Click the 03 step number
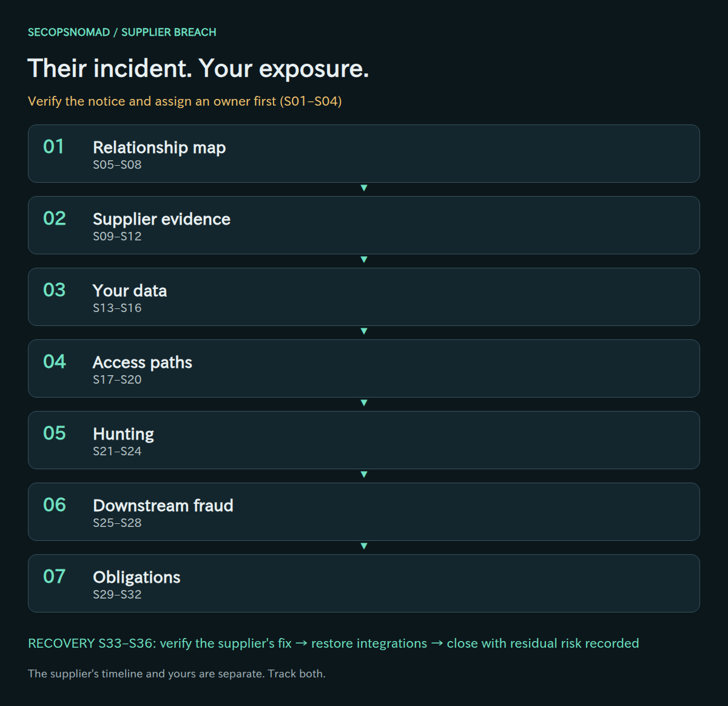Viewport: 728px width, 706px height. pos(54,290)
